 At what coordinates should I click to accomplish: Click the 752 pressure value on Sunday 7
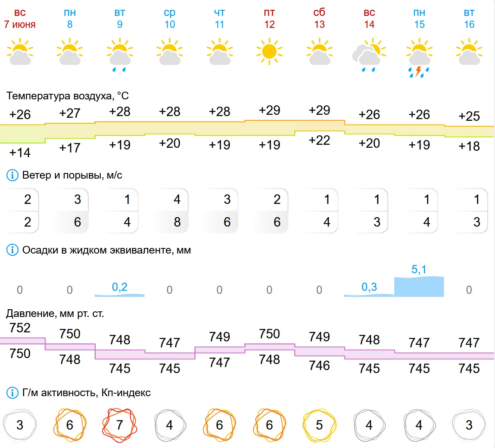[20, 328]
